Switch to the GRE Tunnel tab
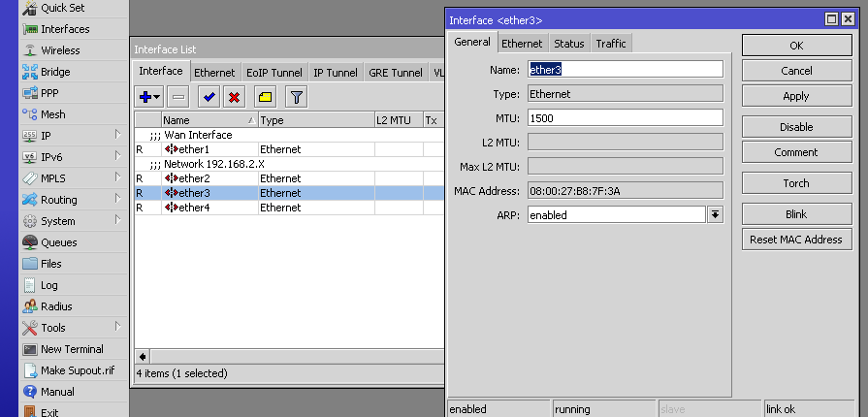Screen dimensions: 868x417 [396, 73]
